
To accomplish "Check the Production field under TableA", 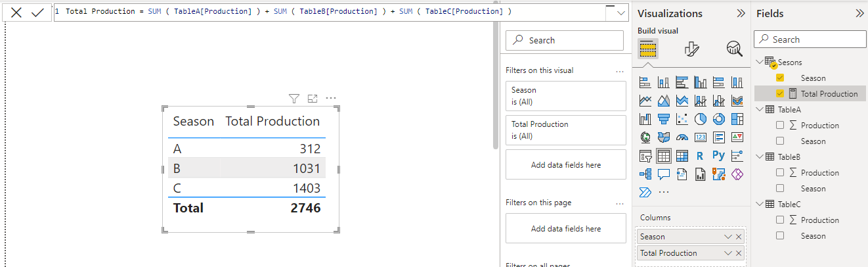I will pos(780,125).
